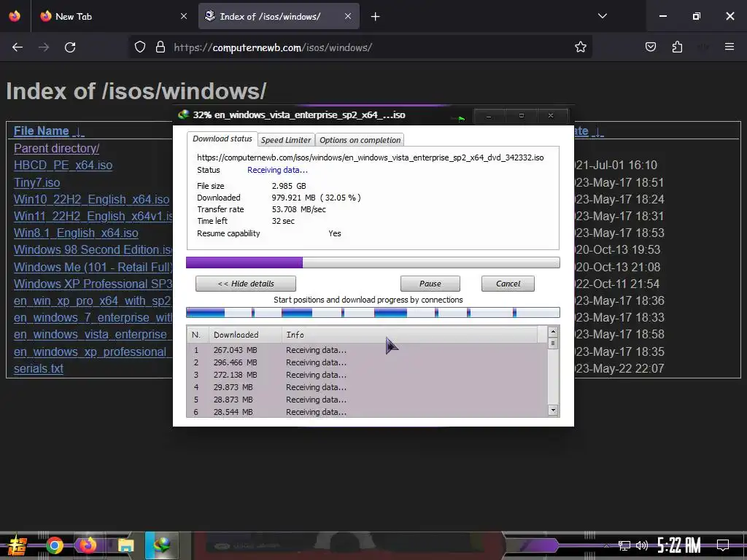
Task: Pause the Vista ISO download
Action: point(430,284)
